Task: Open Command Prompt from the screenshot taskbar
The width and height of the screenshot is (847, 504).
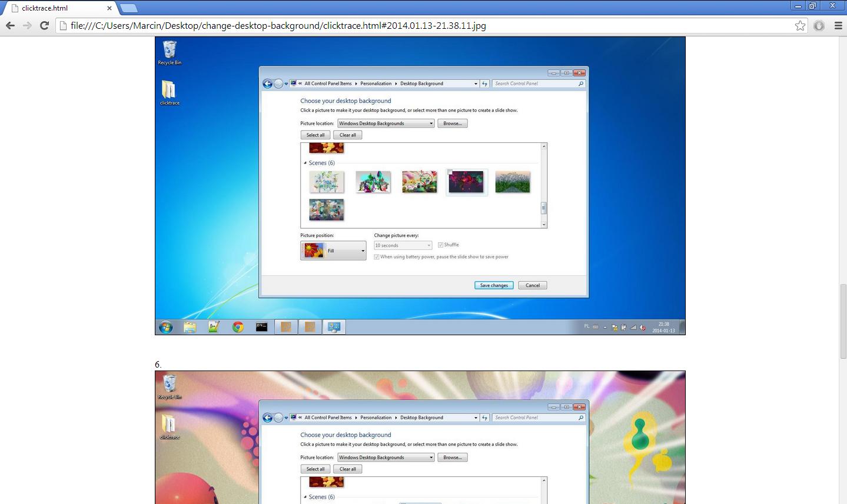Action: [262, 327]
